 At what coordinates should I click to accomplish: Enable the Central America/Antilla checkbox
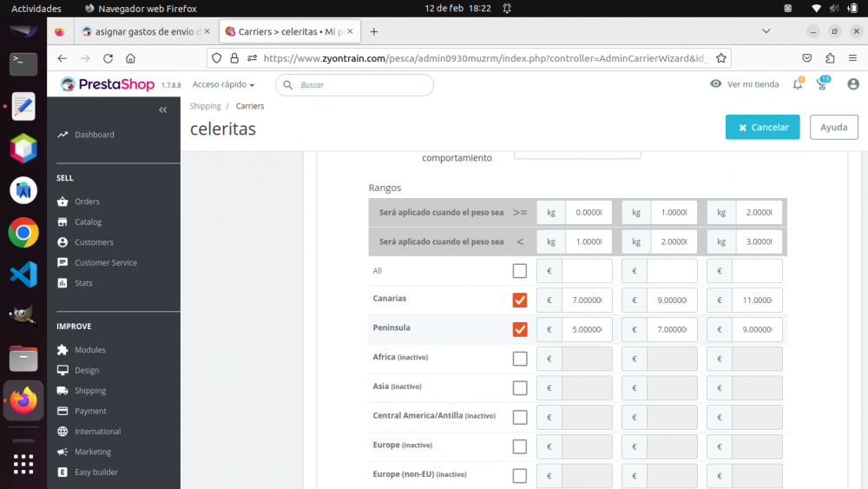519,417
